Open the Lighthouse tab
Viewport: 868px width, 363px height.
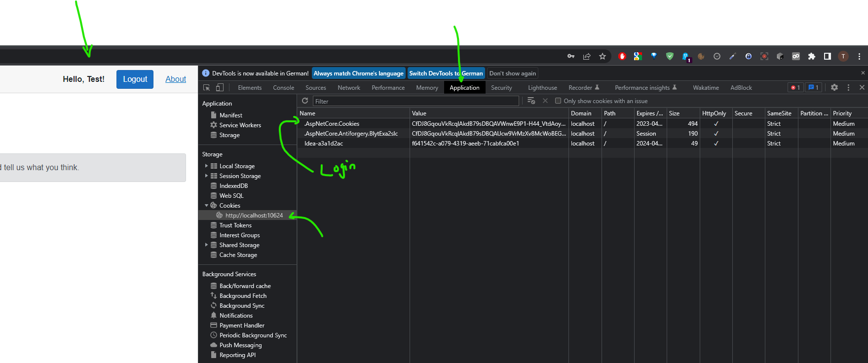tap(543, 88)
